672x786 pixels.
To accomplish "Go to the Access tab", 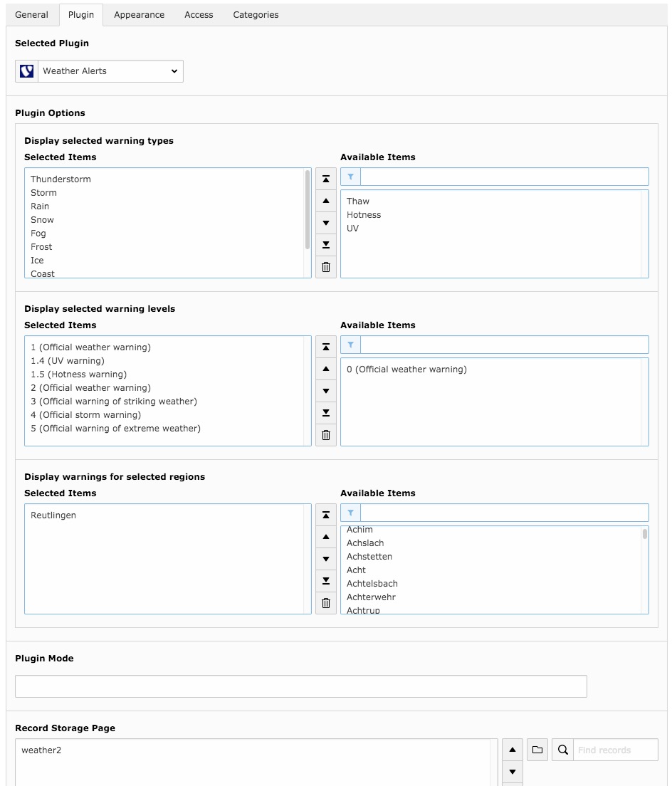I will (x=199, y=15).
